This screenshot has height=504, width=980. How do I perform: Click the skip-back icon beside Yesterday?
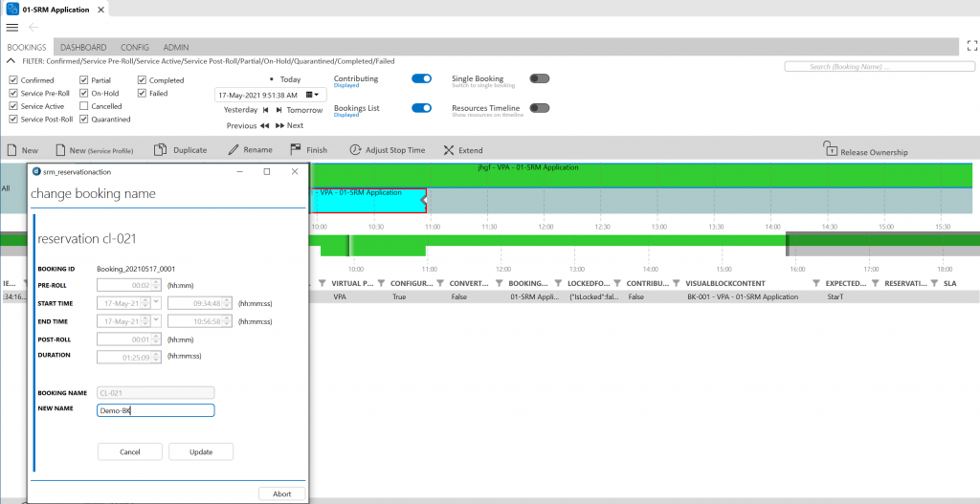coord(266,110)
